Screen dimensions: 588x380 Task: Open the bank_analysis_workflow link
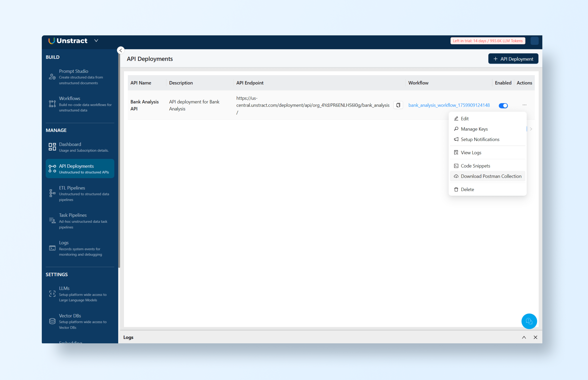point(449,105)
